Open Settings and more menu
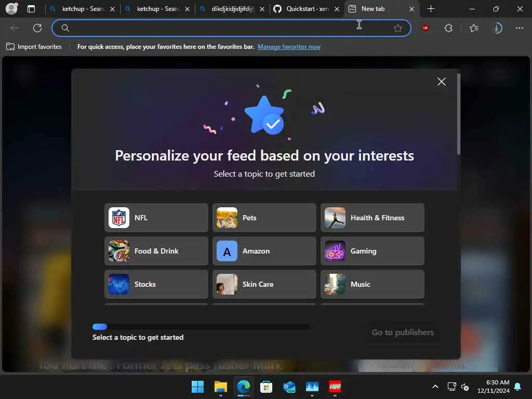The width and height of the screenshot is (532, 399). 520,28
